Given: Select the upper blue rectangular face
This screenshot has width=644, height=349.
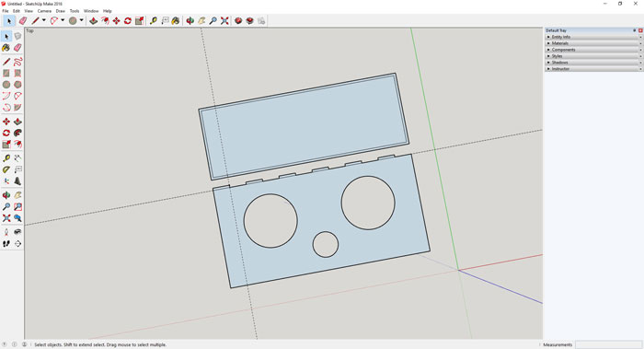Looking at the screenshot, I should coord(304,126).
